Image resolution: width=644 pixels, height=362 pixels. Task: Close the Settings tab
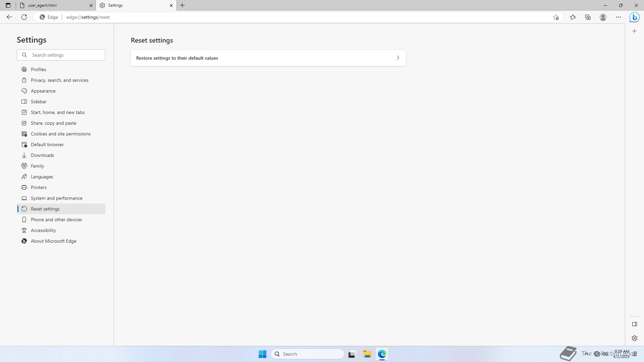(171, 5)
